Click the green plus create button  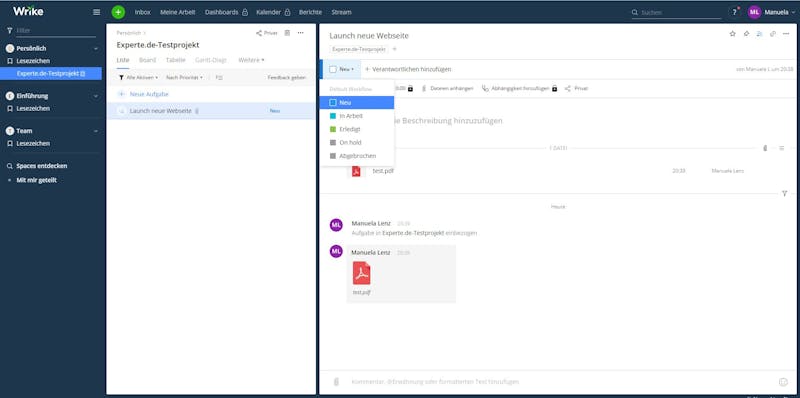[x=118, y=12]
